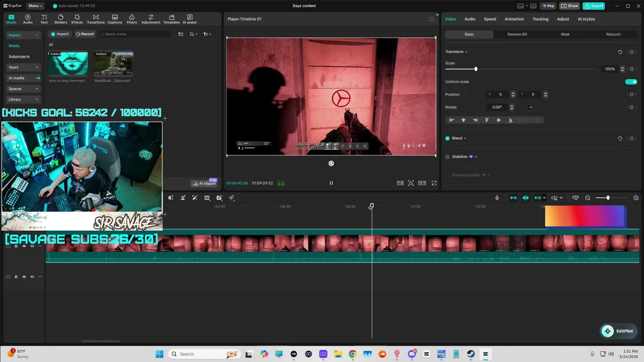Click the microphone voiceover icon above timeline

(497, 198)
